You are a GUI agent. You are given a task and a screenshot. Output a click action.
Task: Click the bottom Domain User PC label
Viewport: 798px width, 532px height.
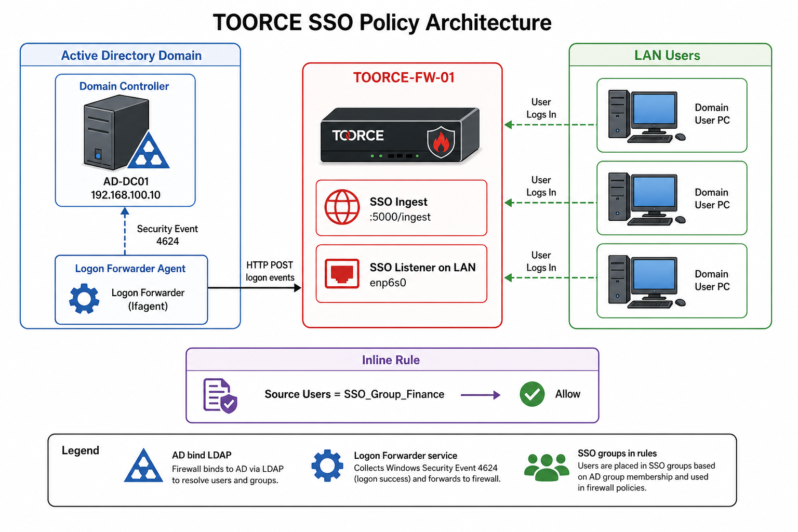(712, 280)
